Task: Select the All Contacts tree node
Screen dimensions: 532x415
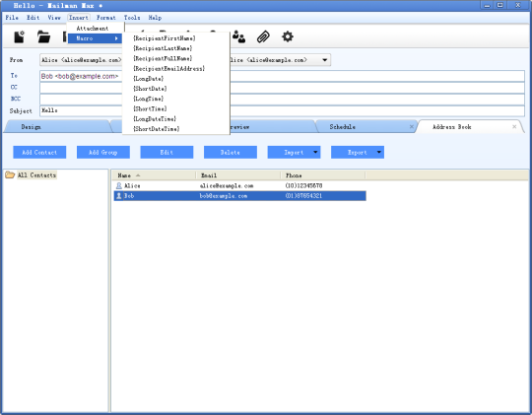Action: tap(36, 175)
